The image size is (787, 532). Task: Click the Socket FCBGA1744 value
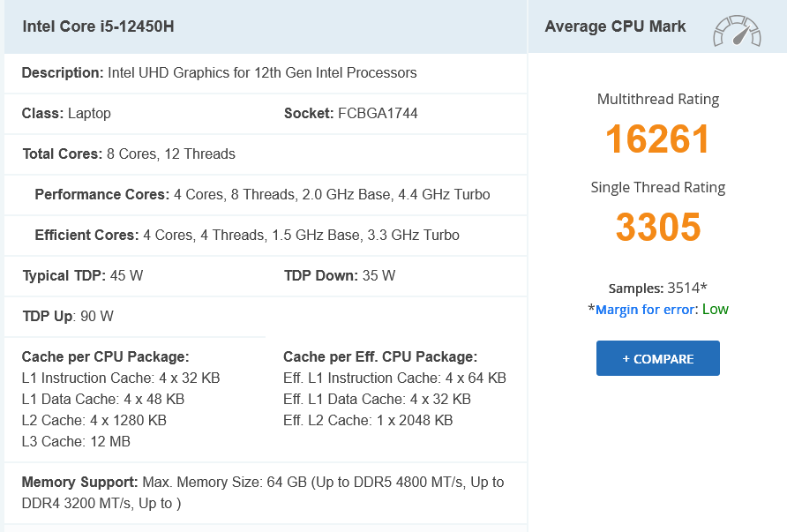(x=378, y=113)
